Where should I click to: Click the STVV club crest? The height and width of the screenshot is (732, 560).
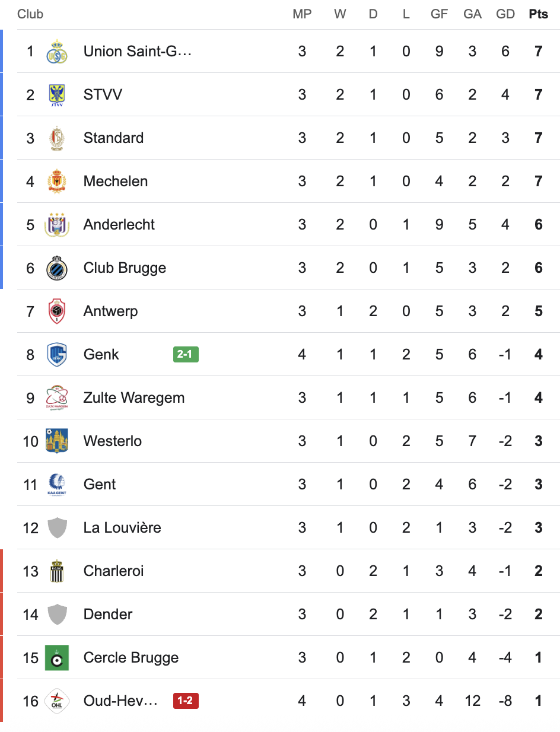pyautogui.click(x=57, y=95)
